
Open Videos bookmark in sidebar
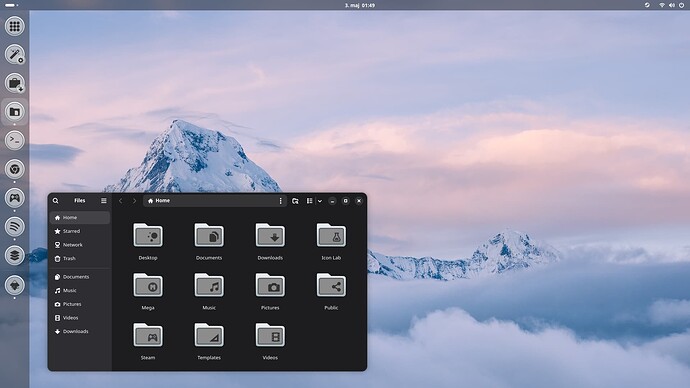click(80, 318)
